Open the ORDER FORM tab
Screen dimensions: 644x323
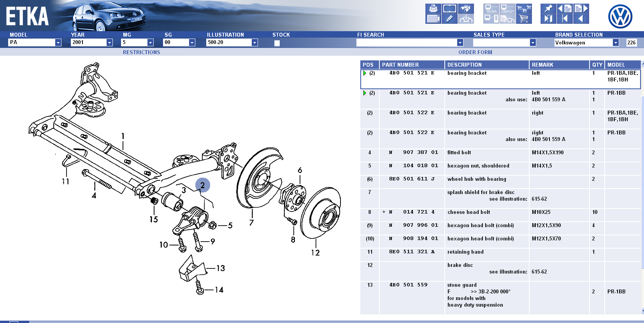coord(475,52)
